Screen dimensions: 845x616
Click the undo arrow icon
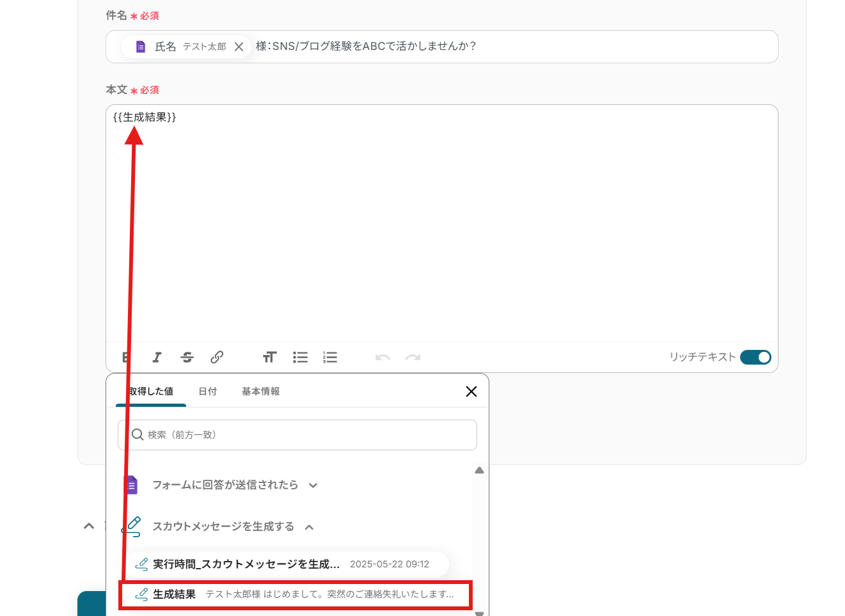coord(383,358)
